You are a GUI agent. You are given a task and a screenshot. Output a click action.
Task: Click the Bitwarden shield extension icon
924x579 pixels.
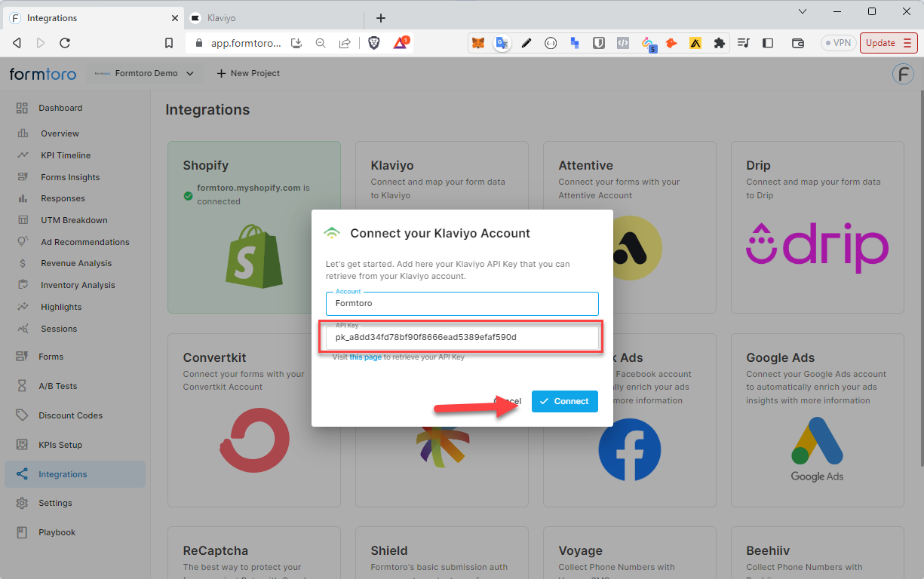(599, 43)
